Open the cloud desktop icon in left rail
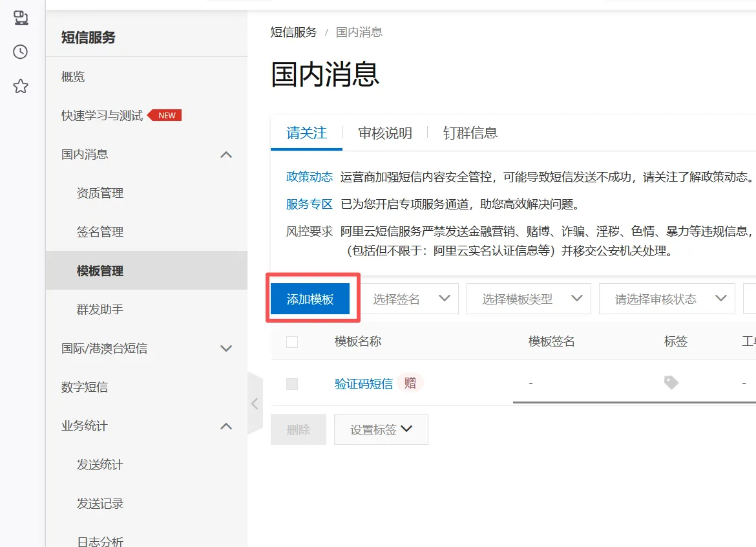756x547 pixels. (20, 18)
